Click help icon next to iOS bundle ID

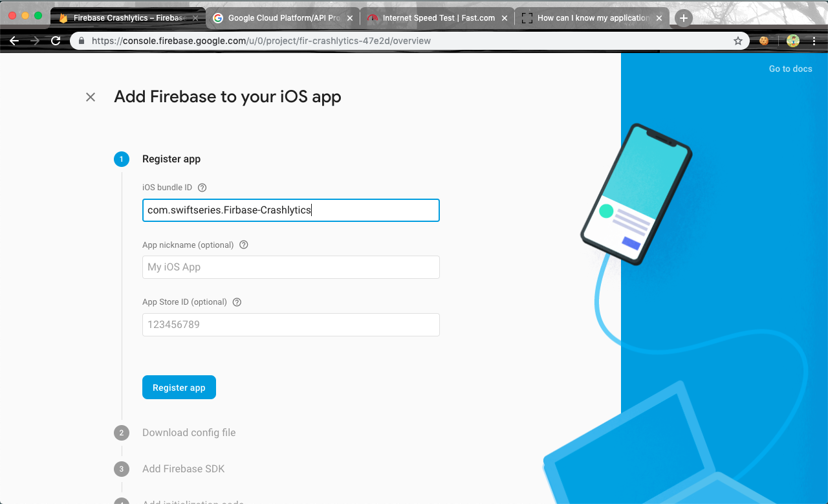(202, 188)
